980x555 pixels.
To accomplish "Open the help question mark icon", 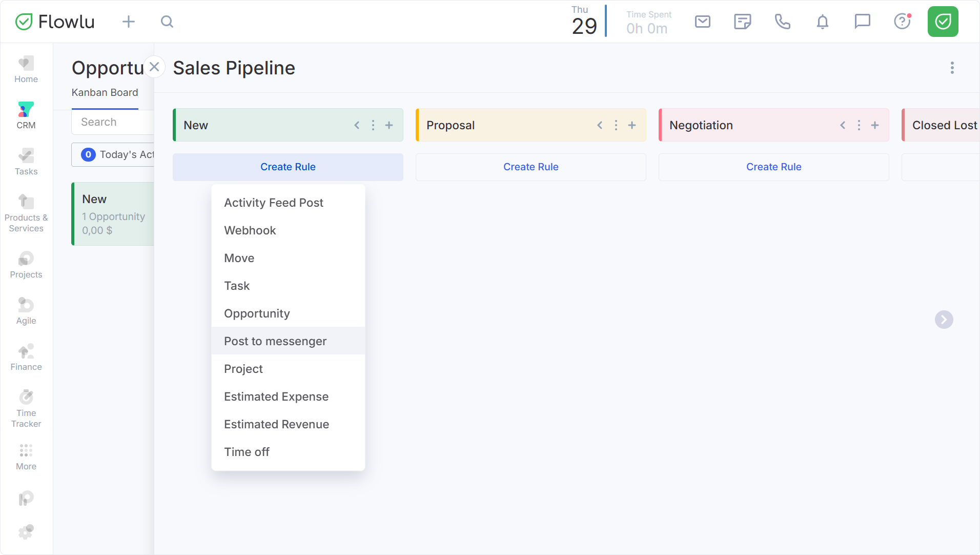I will 902,22.
